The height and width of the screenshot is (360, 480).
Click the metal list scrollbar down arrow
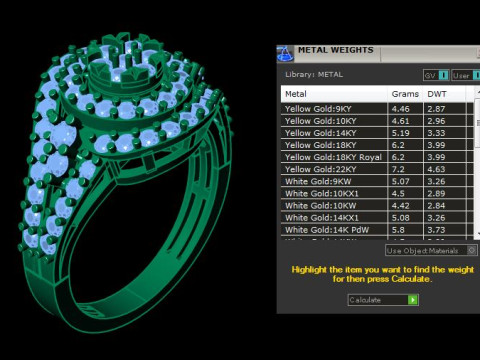point(477,234)
